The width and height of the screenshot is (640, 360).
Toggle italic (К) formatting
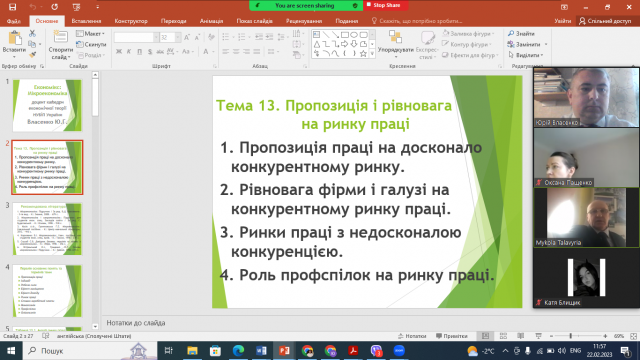click(129, 51)
